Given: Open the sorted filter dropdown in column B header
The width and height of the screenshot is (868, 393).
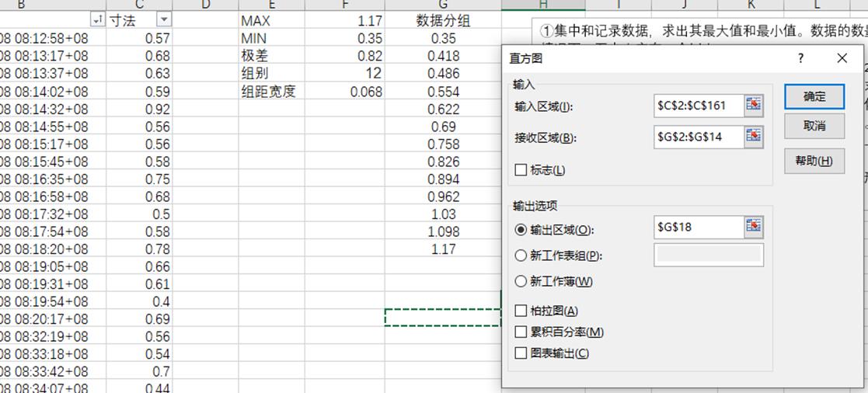Looking at the screenshot, I should coord(97,20).
